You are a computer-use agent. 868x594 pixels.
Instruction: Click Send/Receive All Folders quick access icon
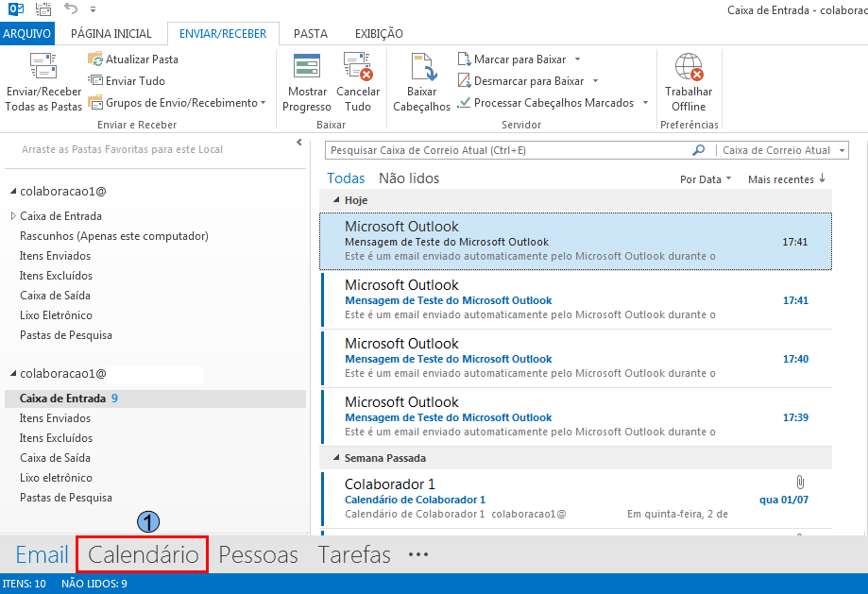pos(43,8)
